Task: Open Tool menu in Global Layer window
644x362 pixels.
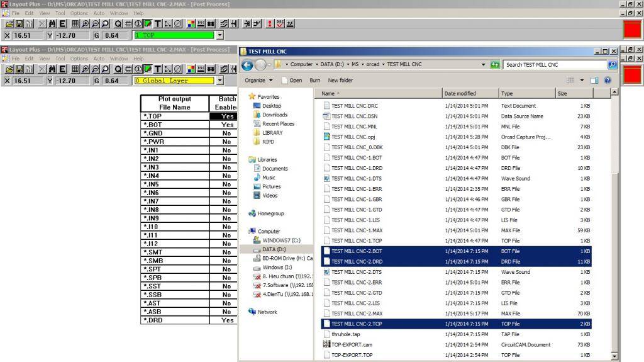Action: pos(60,59)
